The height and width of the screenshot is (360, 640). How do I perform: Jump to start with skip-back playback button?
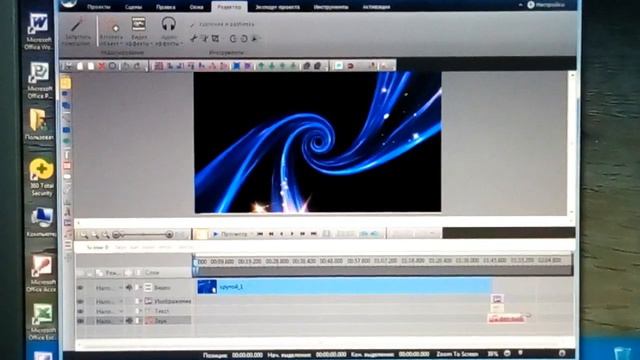pos(260,234)
